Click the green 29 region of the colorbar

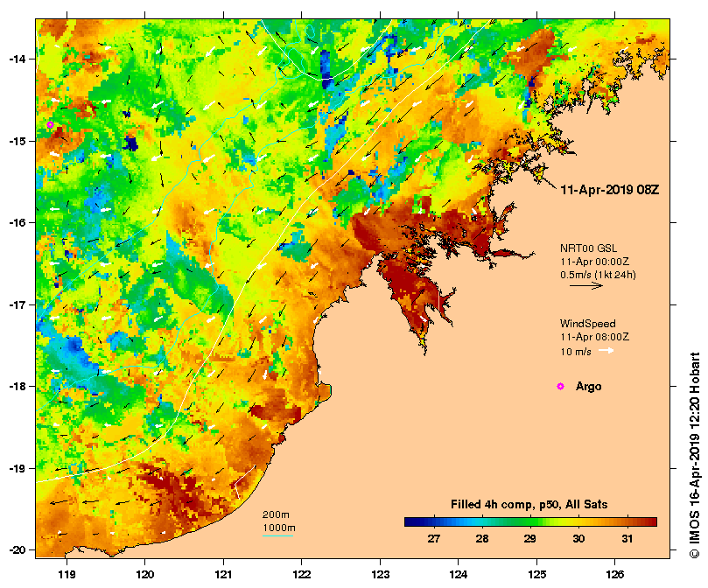pos(530,522)
